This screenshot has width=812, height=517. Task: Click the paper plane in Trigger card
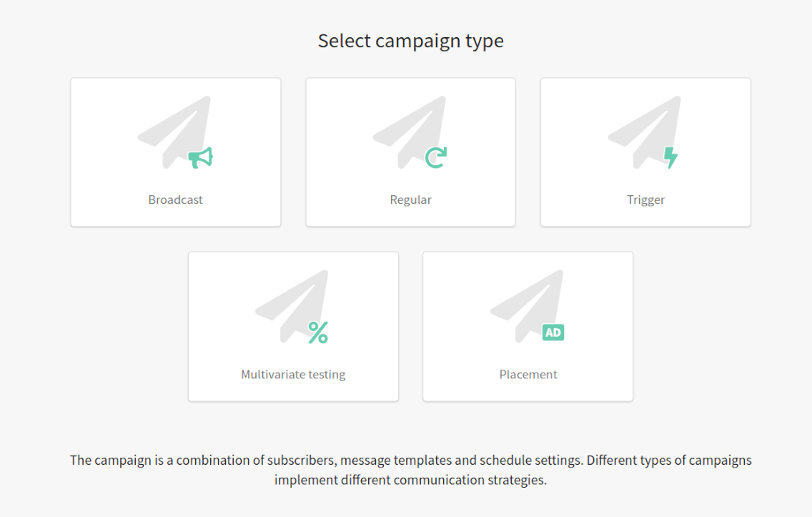tap(645, 132)
